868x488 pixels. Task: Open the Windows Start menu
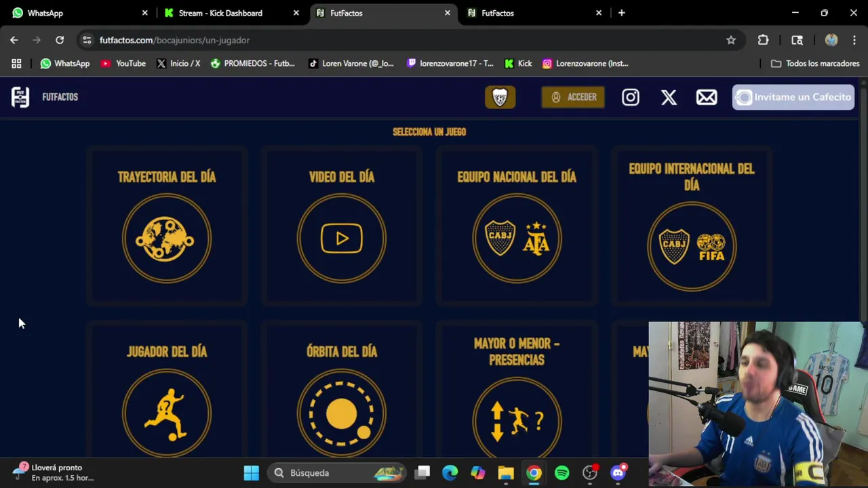click(252, 473)
